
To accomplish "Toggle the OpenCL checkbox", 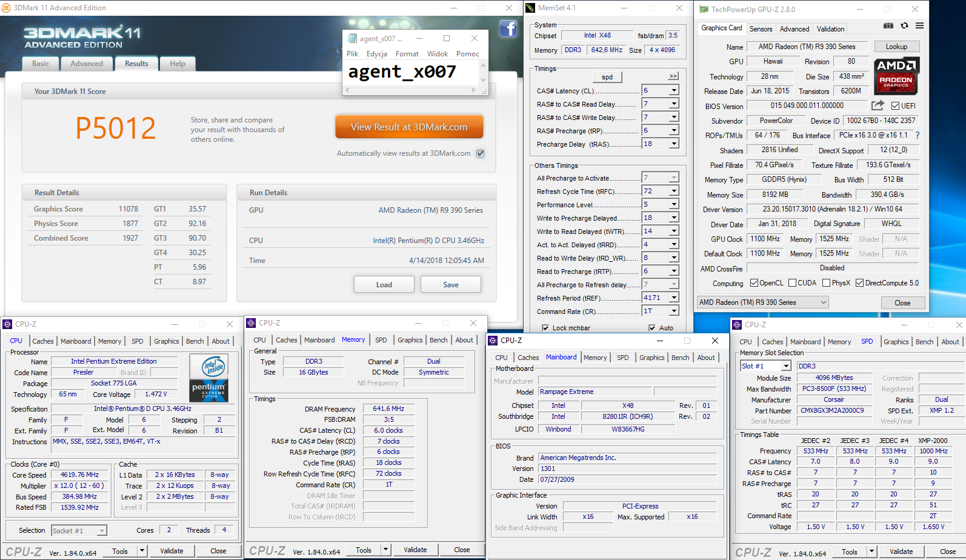I will (754, 283).
